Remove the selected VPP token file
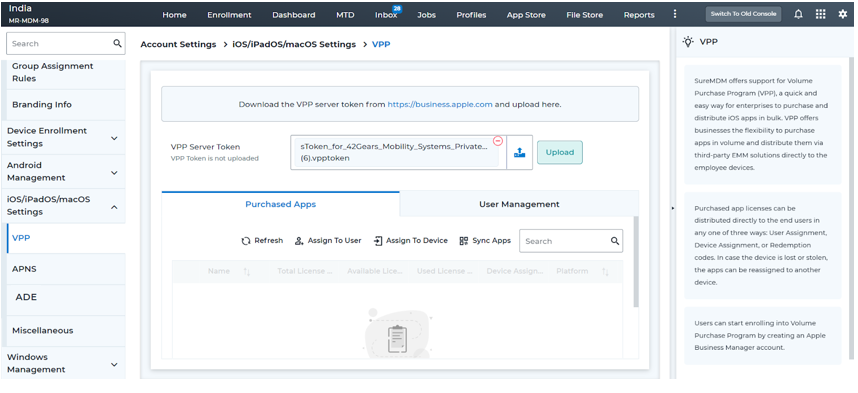Image resolution: width=858 pixels, height=393 pixels. (x=497, y=141)
